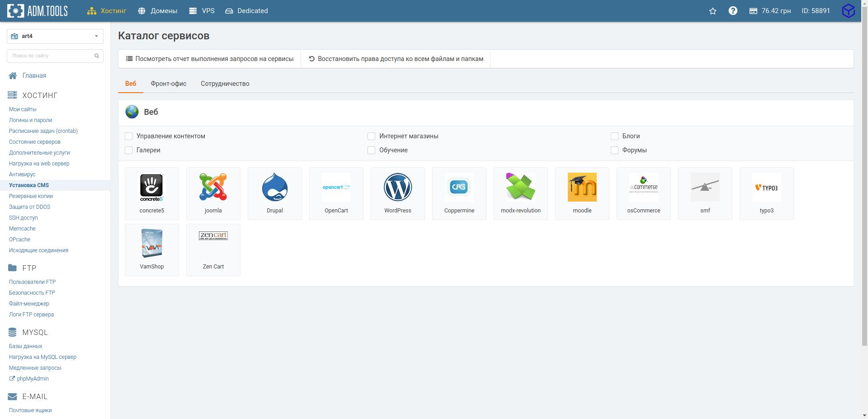
Task: Toggle the Управление контентом checkbox
Action: 129,136
